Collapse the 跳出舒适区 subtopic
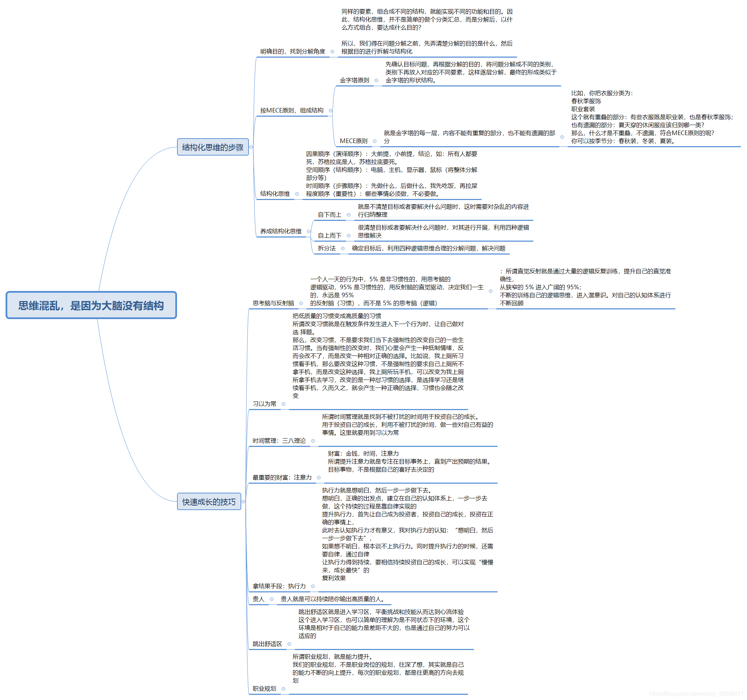The height and width of the screenshot is (700, 747). 289,644
